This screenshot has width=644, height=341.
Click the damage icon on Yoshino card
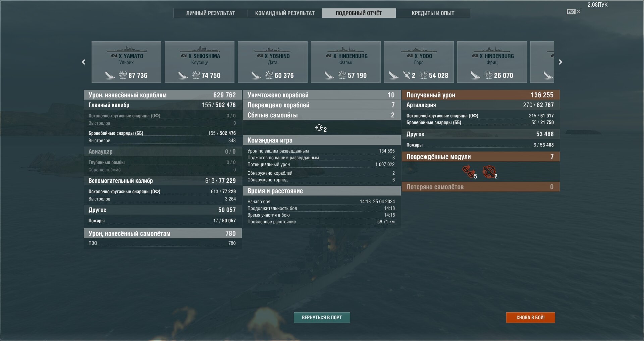tap(269, 75)
